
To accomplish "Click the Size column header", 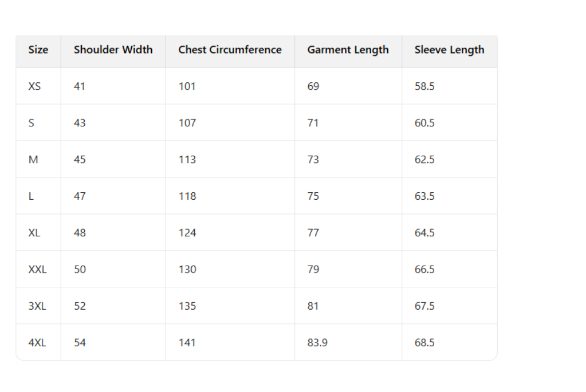I will (x=38, y=50).
